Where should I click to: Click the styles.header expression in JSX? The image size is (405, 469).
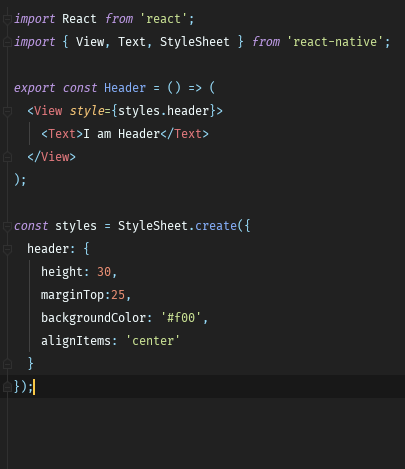coord(164,111)
